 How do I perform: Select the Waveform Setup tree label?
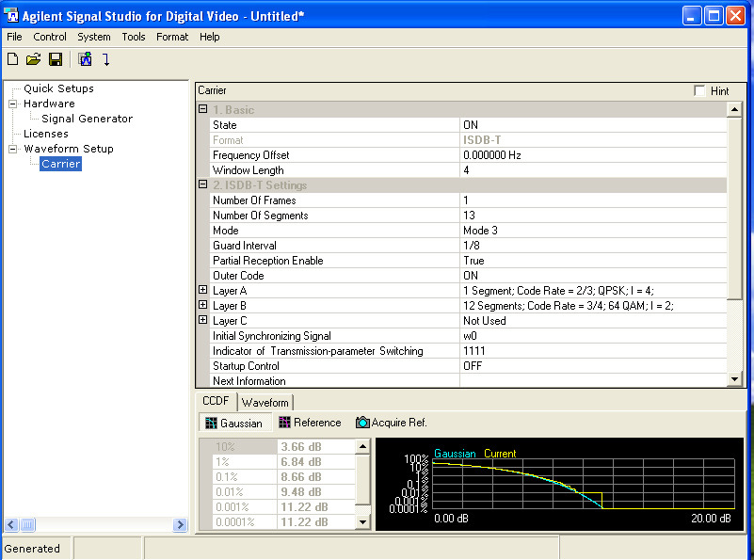69,149
